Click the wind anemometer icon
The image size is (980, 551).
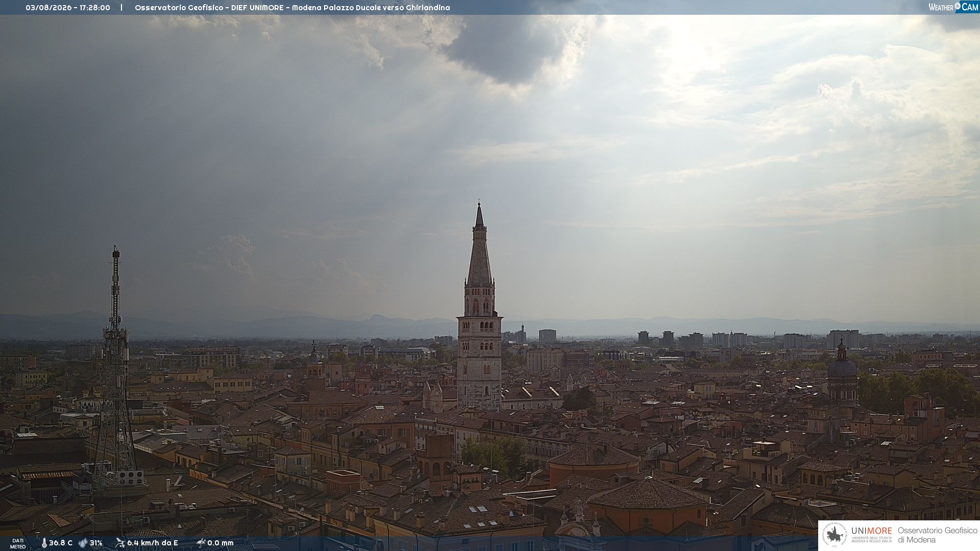[x=120, y=543]
